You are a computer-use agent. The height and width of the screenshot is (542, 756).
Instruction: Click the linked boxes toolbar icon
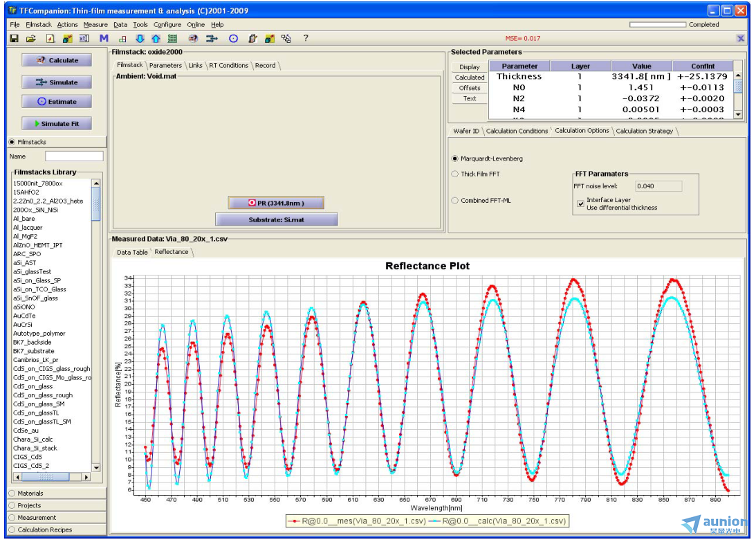(x=286, y=39)
